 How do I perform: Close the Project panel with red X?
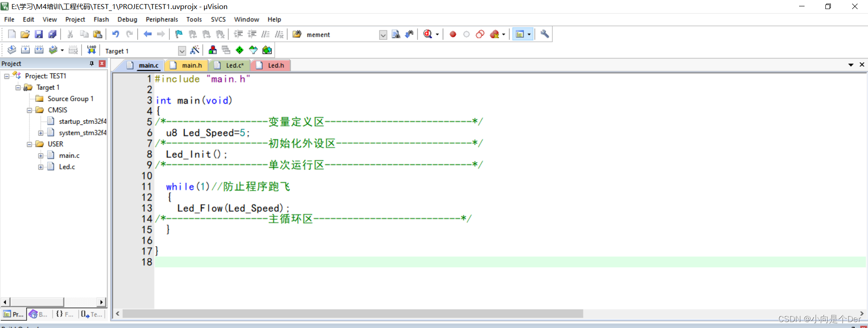coord(102,64)
